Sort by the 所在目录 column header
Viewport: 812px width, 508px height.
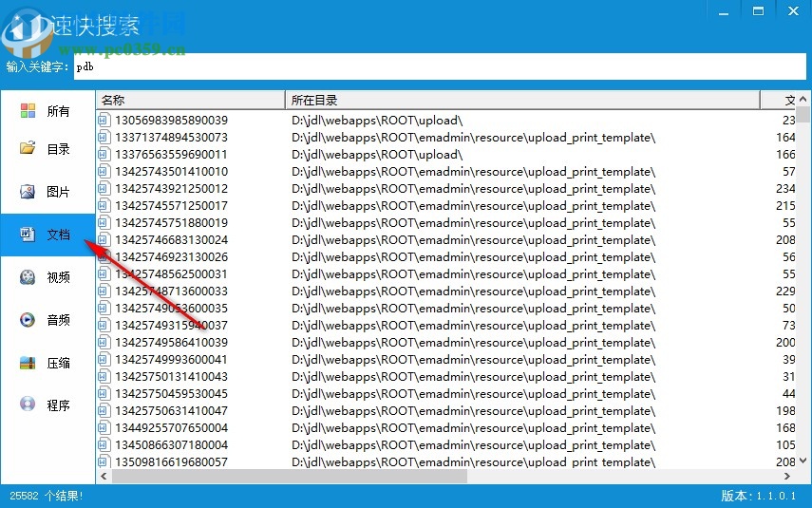[x=522, y=100]
